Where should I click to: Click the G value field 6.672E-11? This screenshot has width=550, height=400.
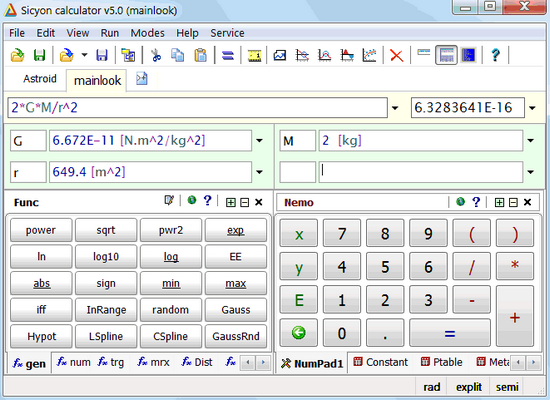150,141
